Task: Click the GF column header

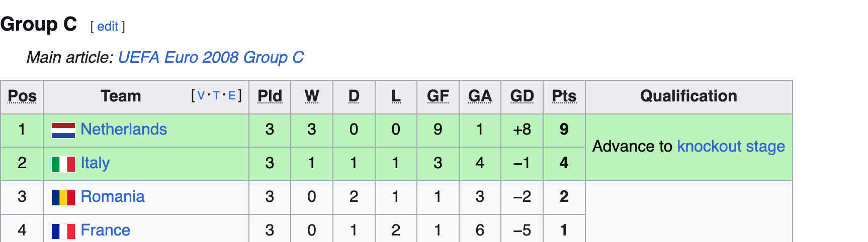Action: pyautogui.click(x=438, y=96)
